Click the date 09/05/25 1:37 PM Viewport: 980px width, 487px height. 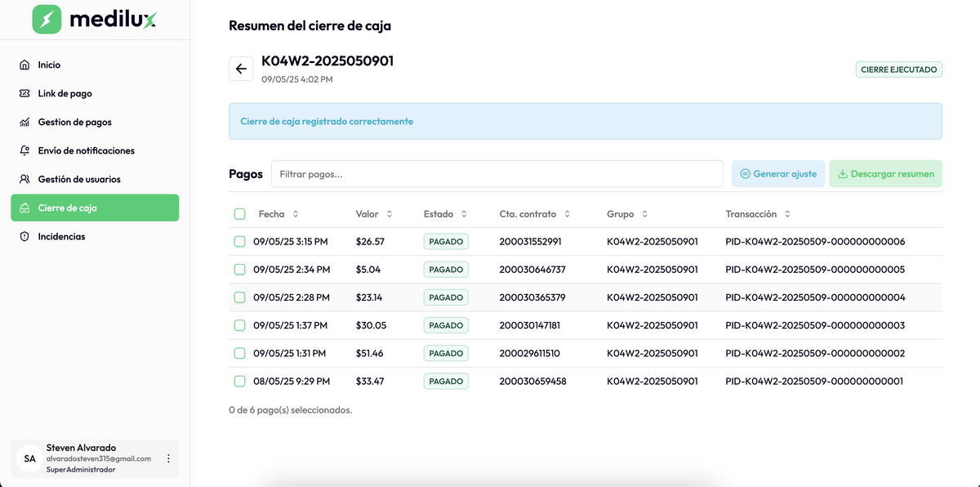[x=290, y=325]
